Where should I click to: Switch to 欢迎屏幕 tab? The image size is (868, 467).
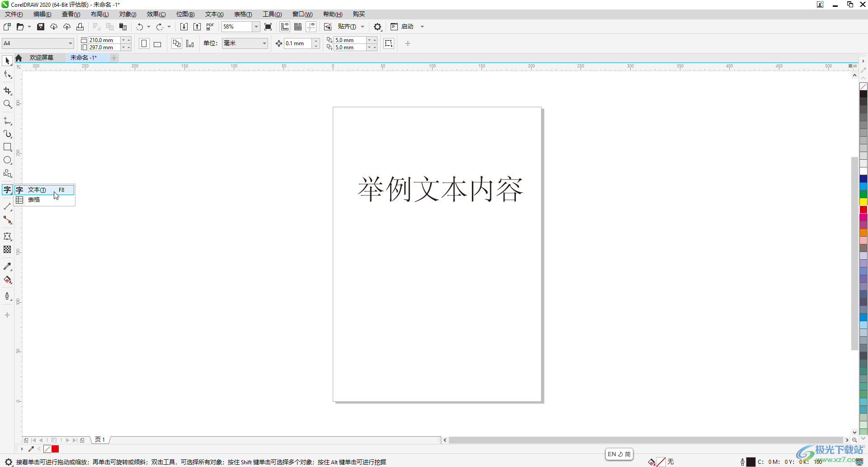click(x=42, y=58)
